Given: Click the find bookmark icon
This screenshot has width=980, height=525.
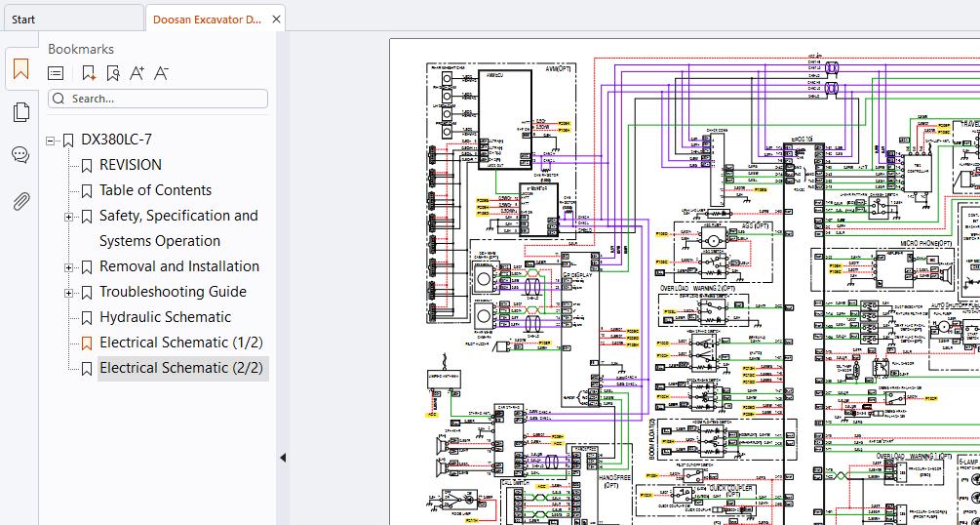Looking at the screenshot, I should click(112, 73).
